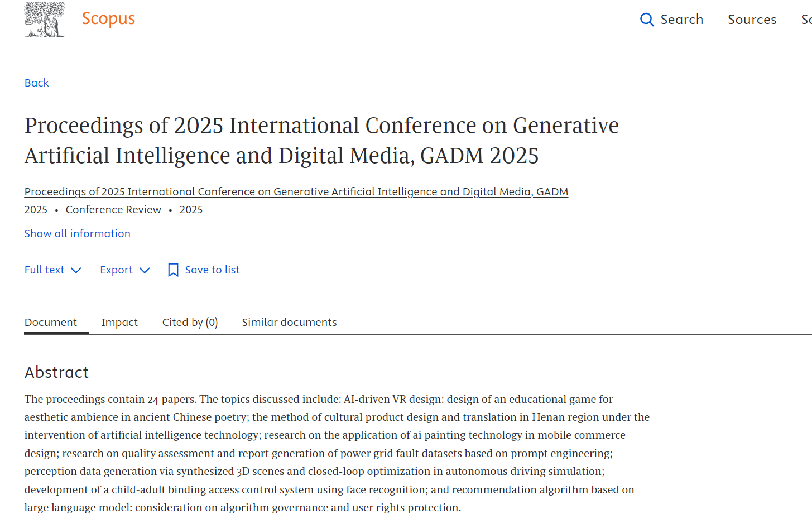The width and height of the screenshot is (812, 514).
Task: Click the magnifying glass search icon
Action: [x=646, y=20]
